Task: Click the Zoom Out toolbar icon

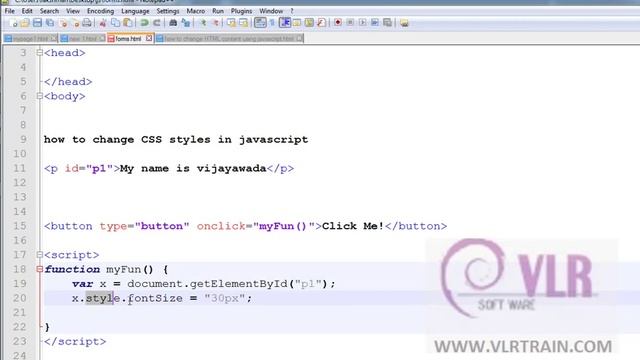Action: (216, 23)
